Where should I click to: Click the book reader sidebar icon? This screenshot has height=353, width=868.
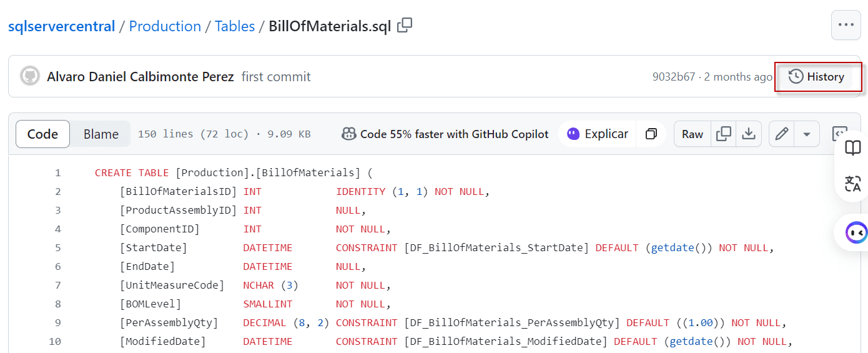click(852, 148)
